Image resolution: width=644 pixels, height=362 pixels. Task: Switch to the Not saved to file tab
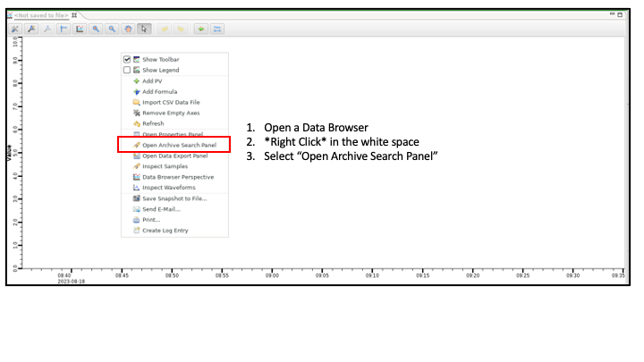click(40, 15)
